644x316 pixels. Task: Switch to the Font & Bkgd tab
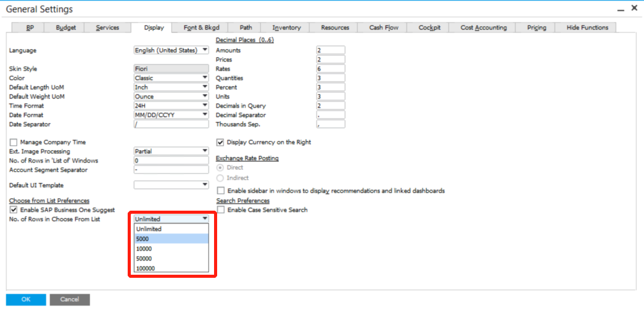pyautogui.click(x=202, y=27)
